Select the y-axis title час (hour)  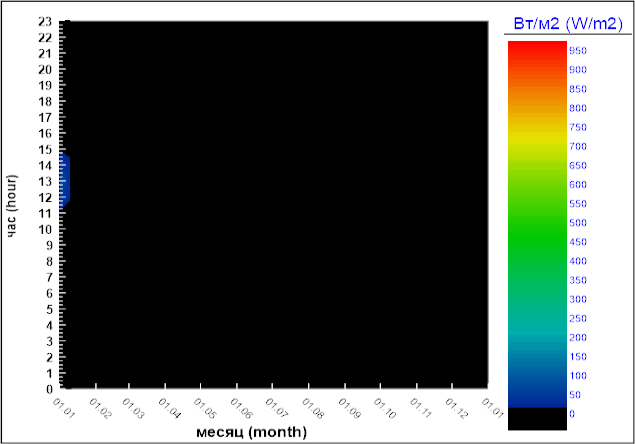pos(14,206)
